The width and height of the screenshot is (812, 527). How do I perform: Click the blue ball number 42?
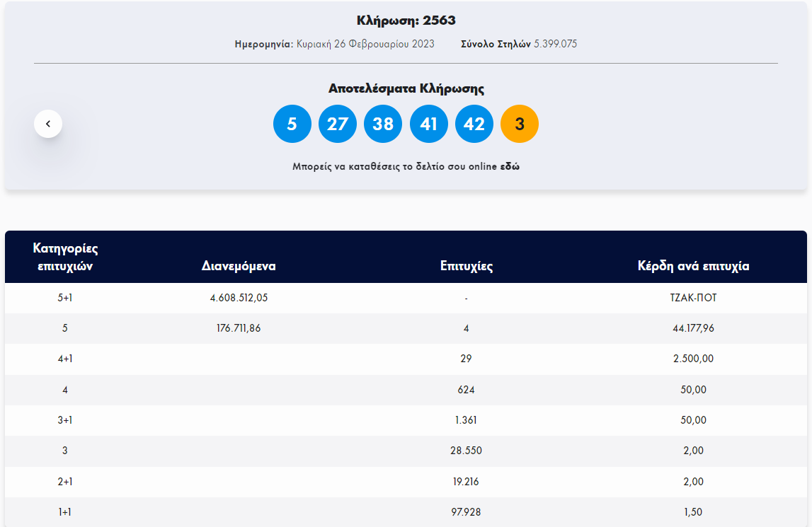[474, 124]
